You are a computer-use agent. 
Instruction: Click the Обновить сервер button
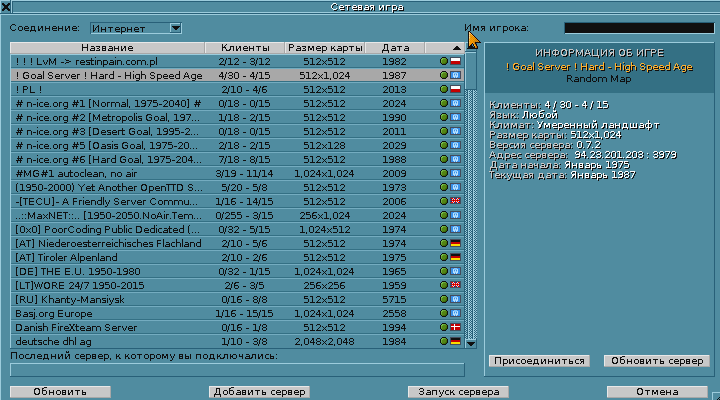point(657,361)
